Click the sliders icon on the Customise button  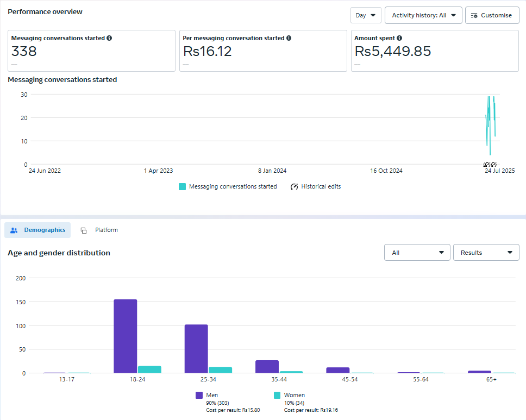coord(474,16)
